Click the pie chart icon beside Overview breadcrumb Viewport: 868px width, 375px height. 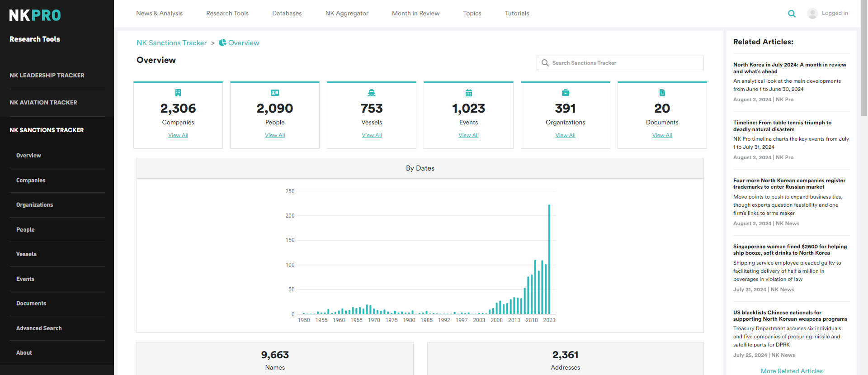pos(222,43)
